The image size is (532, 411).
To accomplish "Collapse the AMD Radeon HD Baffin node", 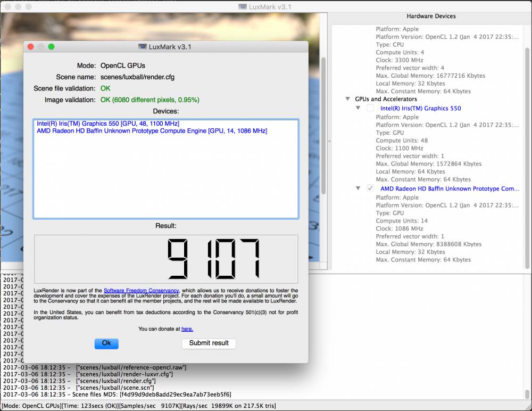I will coord(358,188).
